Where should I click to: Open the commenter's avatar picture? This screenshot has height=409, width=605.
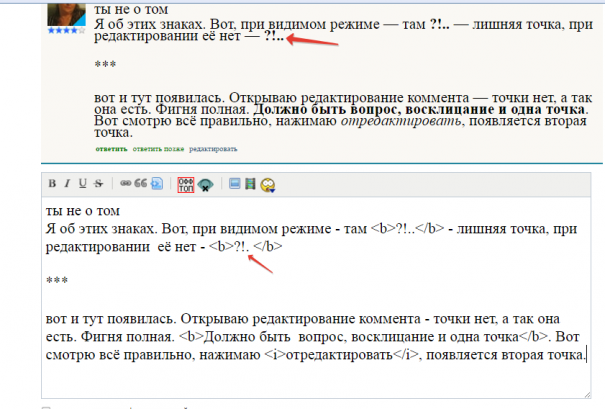pos(62,14)
